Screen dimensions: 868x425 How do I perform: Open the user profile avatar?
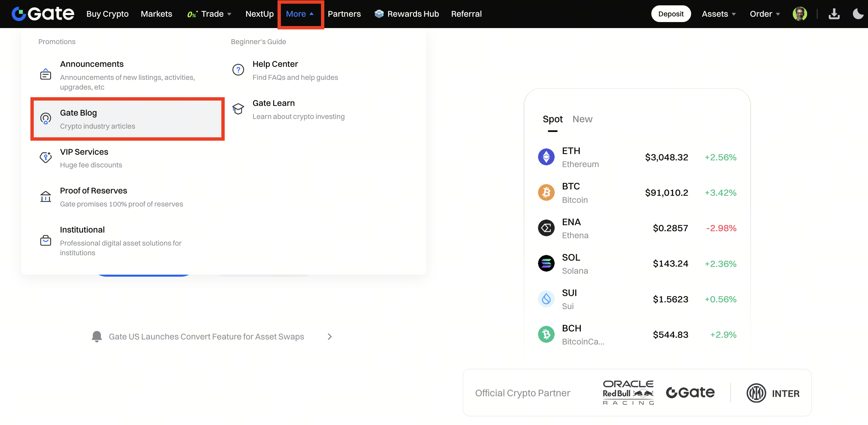pyautogui.click(x=799, y=14)
